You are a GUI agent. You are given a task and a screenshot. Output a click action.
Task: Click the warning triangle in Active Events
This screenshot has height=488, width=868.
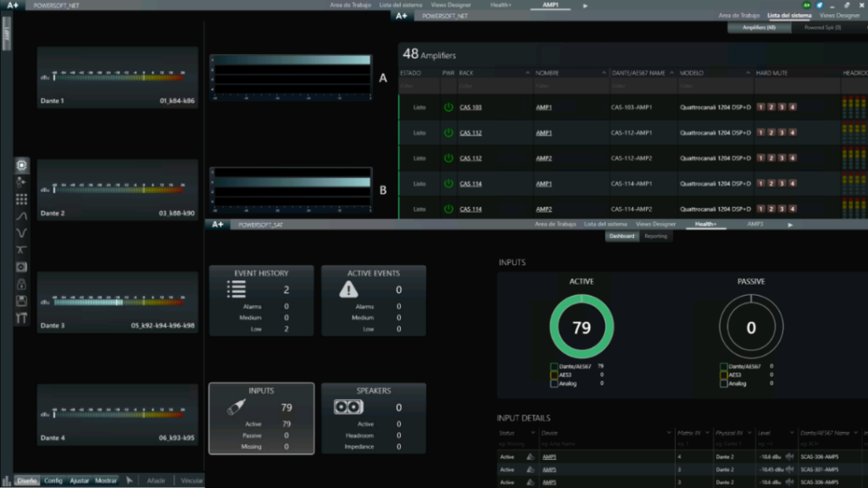(x=348, y=290)
